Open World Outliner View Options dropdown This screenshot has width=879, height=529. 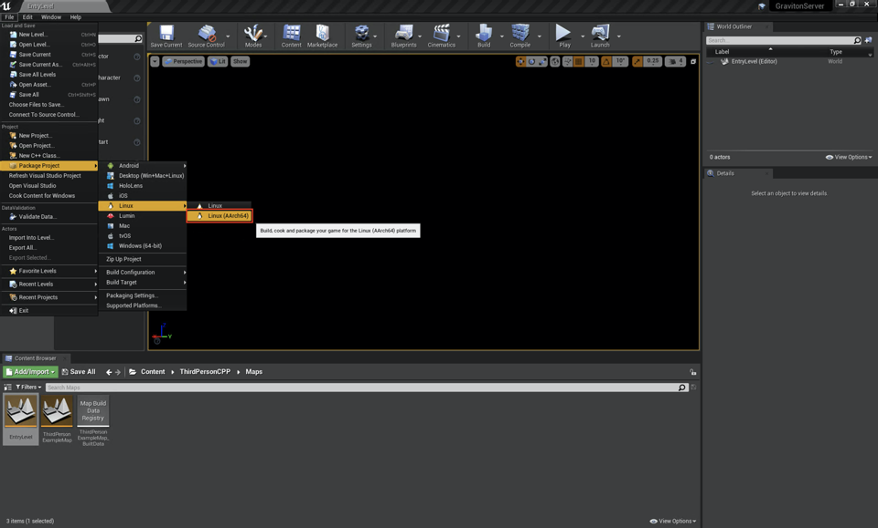(849, 157)
